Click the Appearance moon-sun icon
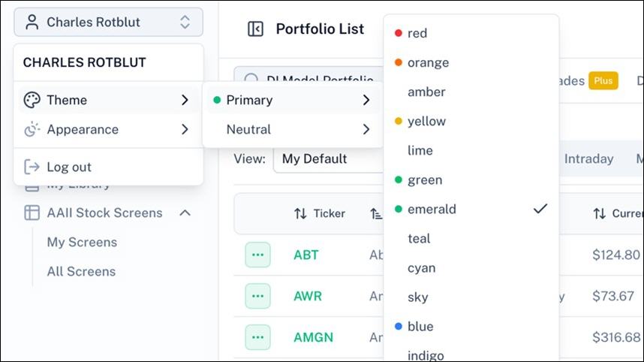The width and height of the screenshot is (644, 362). click(32, 129)
